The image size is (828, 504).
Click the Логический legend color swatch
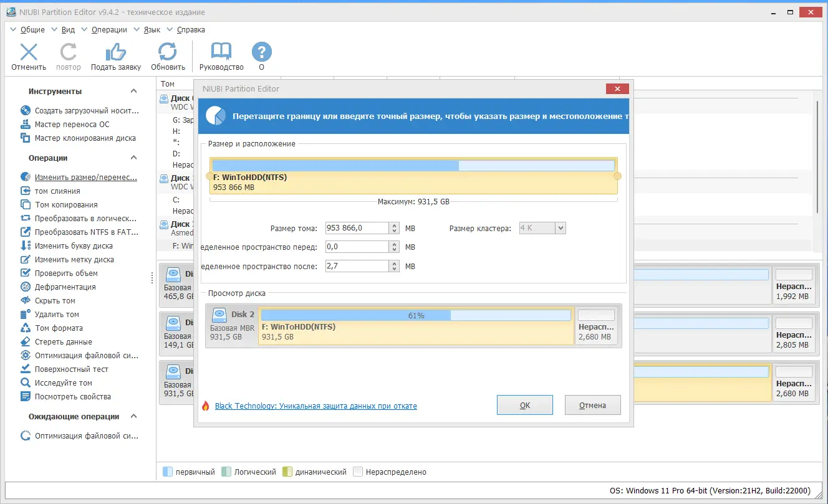click(226, 472)
